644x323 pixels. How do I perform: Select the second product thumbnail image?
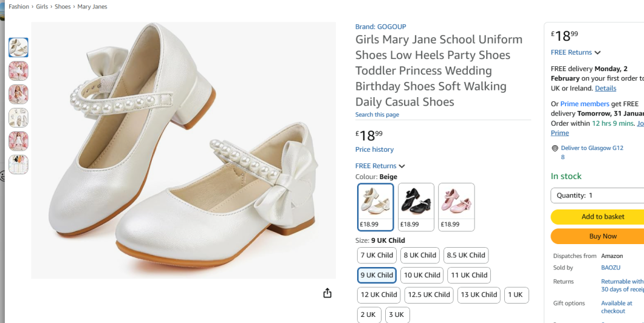pyautogui.click(x=18, y=71)
